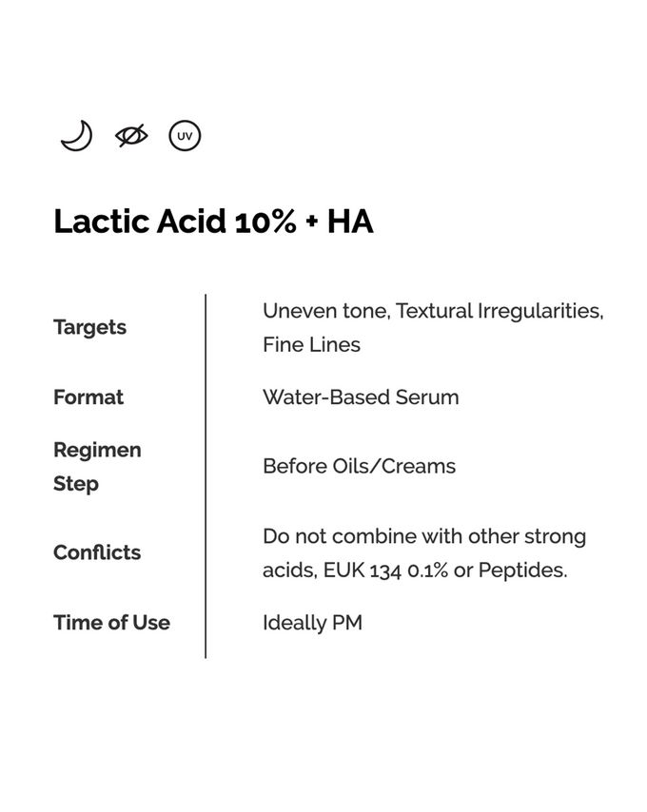Click the word HA in the title

pyautogui.click(x=350, y=222)
